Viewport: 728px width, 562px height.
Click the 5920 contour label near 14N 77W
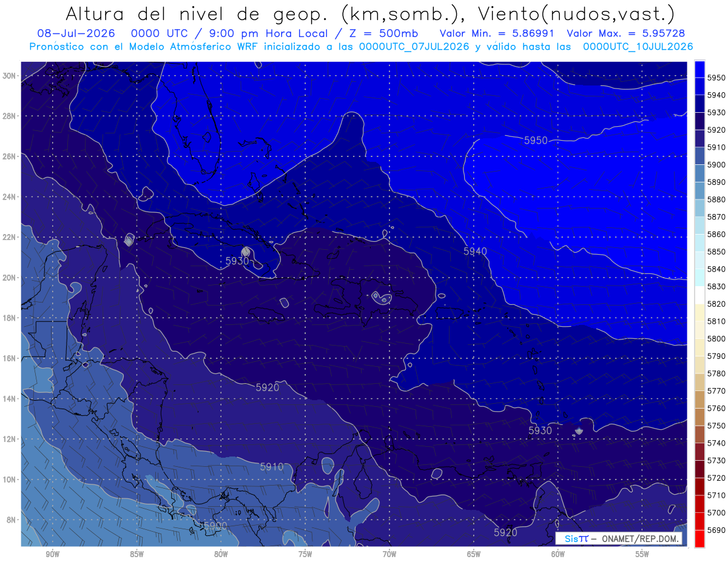tap(268, 387)
